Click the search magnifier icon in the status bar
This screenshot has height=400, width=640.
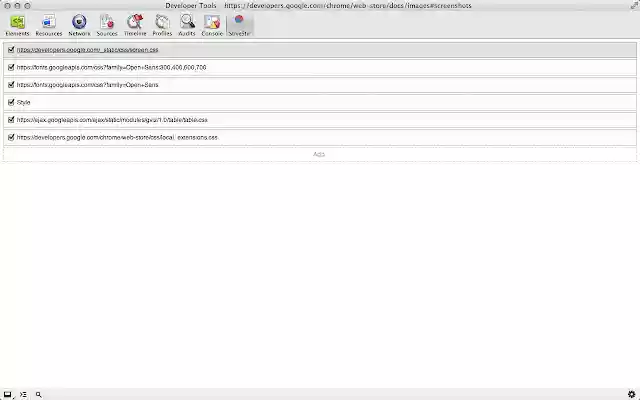(x=38, y=395)
